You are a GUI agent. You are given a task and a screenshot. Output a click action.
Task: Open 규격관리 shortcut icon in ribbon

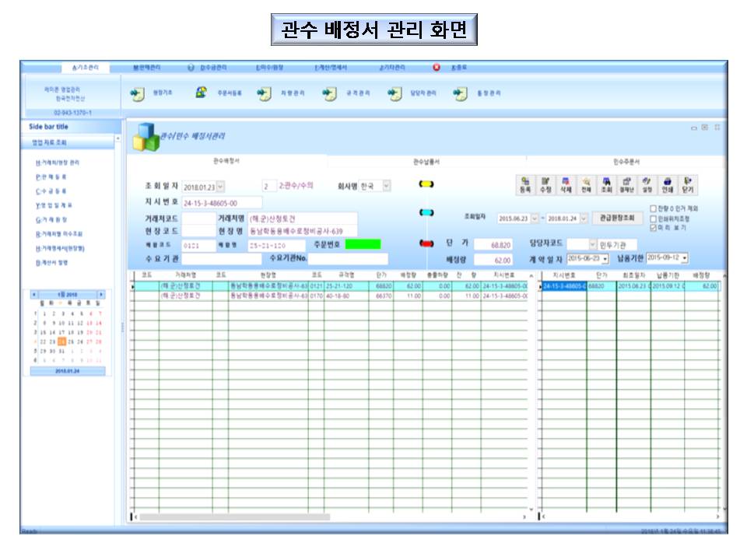click(x=329, y=93)
